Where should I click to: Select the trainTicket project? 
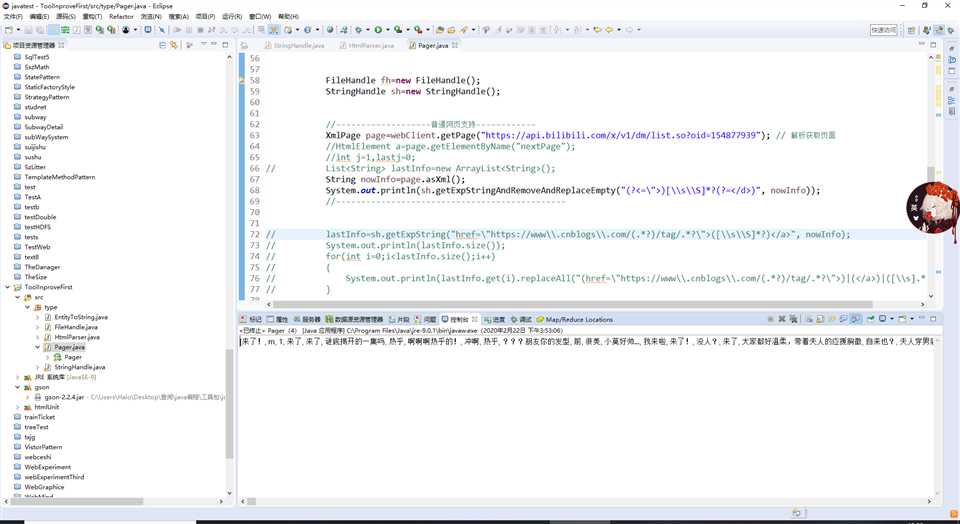click(39, 417)
